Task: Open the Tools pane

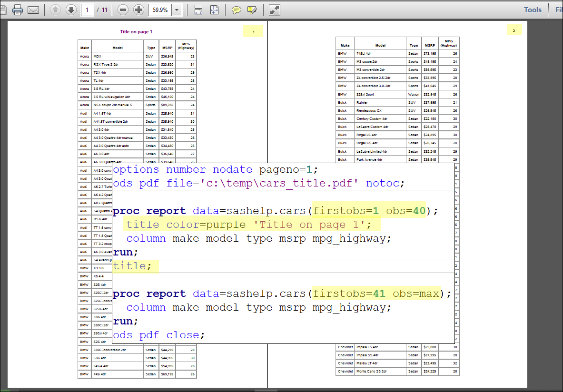Action: click(x=533, y=10)
